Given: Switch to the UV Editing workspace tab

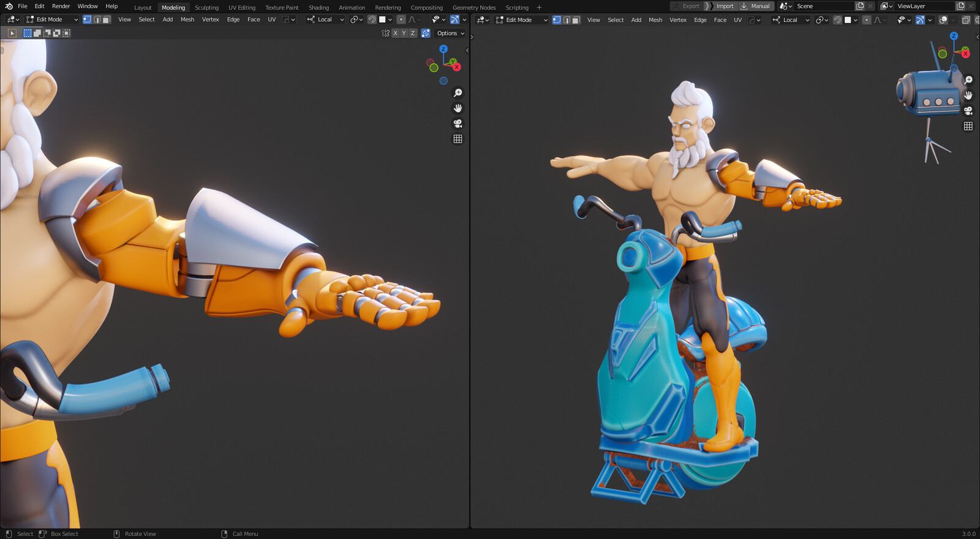Looking at the screenshot, I should pos(242,7).
